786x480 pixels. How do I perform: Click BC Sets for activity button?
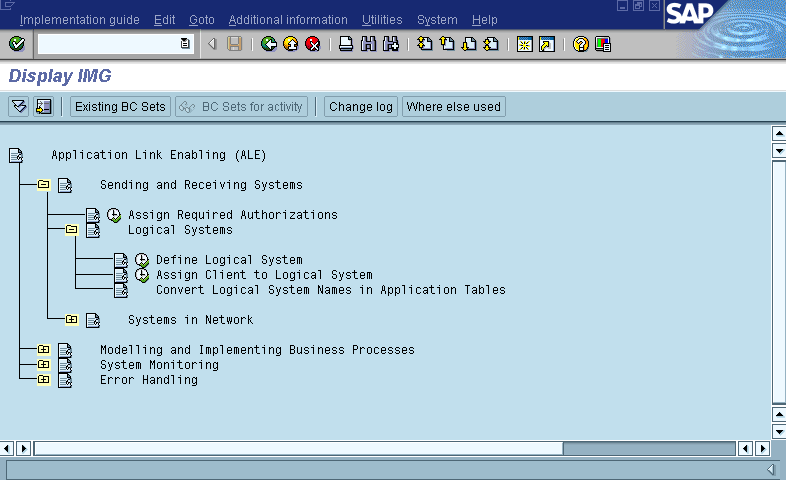pyautogui.click(x=242, y=107)
